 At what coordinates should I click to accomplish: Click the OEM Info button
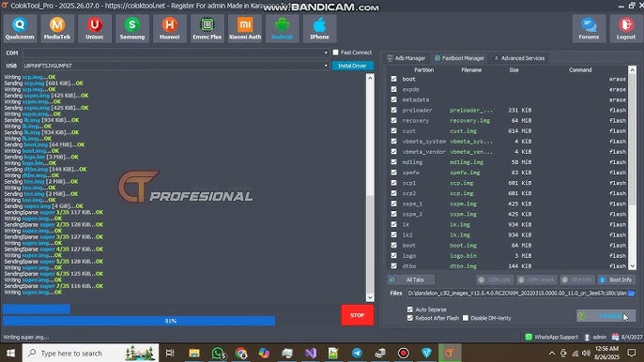point(577,279)
